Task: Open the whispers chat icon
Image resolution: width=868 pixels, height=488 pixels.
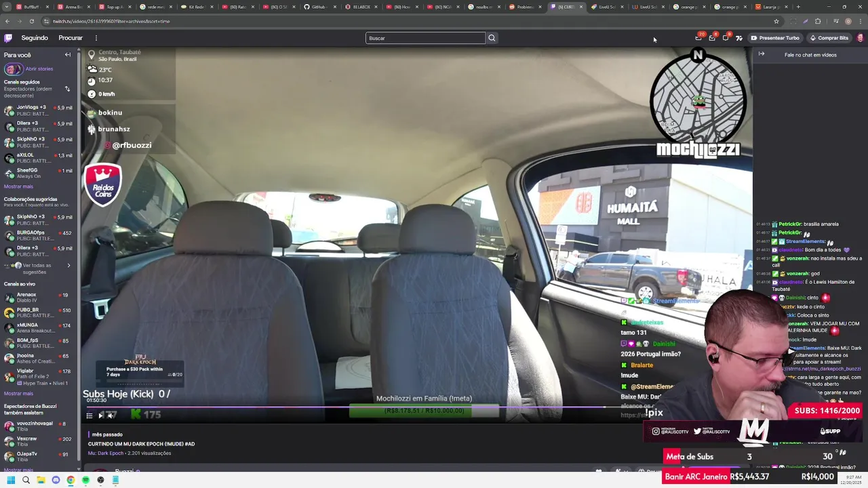Action: (x=726, y=38)
